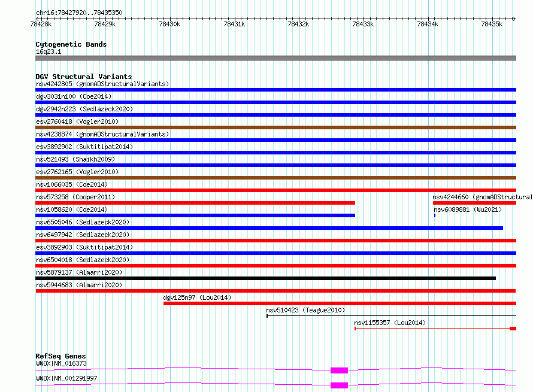The height and width of the screenshot is (392, 533).
Task: Click the DGV Structural Variants heading
Action: coord(84,77)
